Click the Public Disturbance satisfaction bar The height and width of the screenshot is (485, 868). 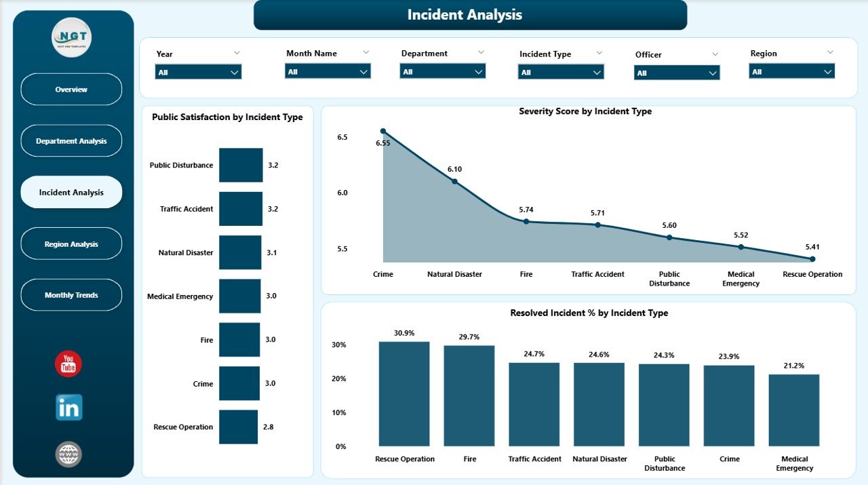241,165
